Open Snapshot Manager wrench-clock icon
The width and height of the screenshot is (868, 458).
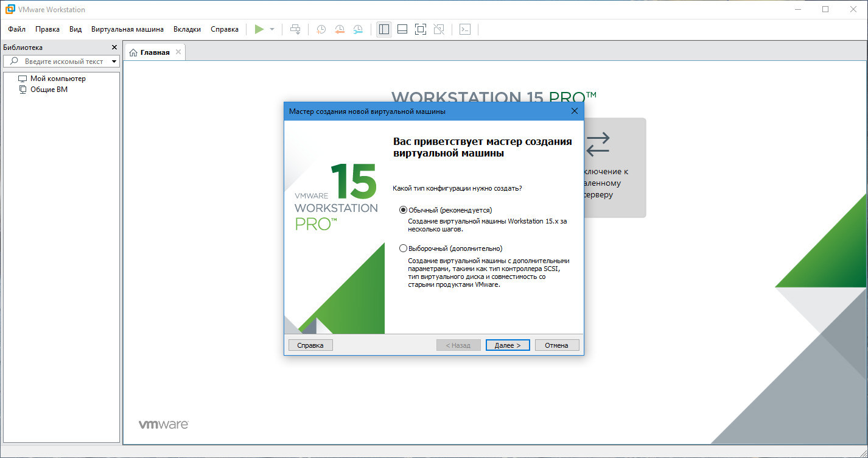pyautogui.click(x=359, y=29)
